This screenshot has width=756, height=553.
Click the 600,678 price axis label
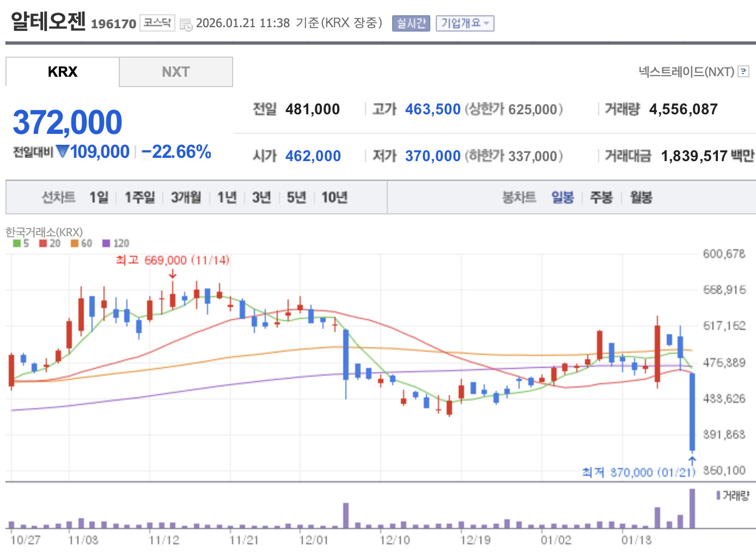pyautogui.click(x=724, y=254)
